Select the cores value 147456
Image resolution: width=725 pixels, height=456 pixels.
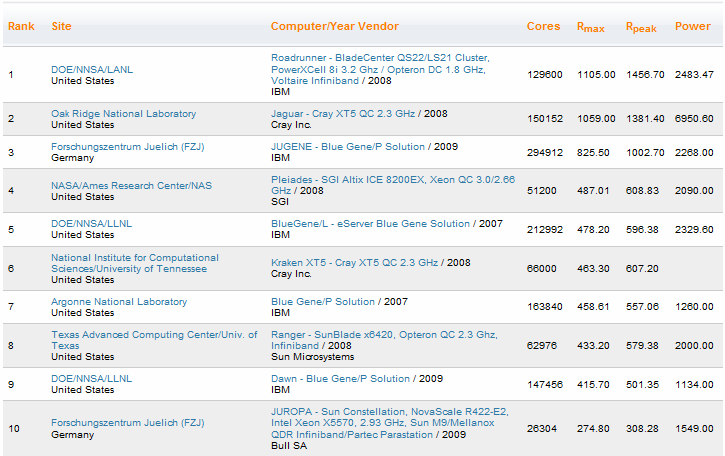[545, 384]
